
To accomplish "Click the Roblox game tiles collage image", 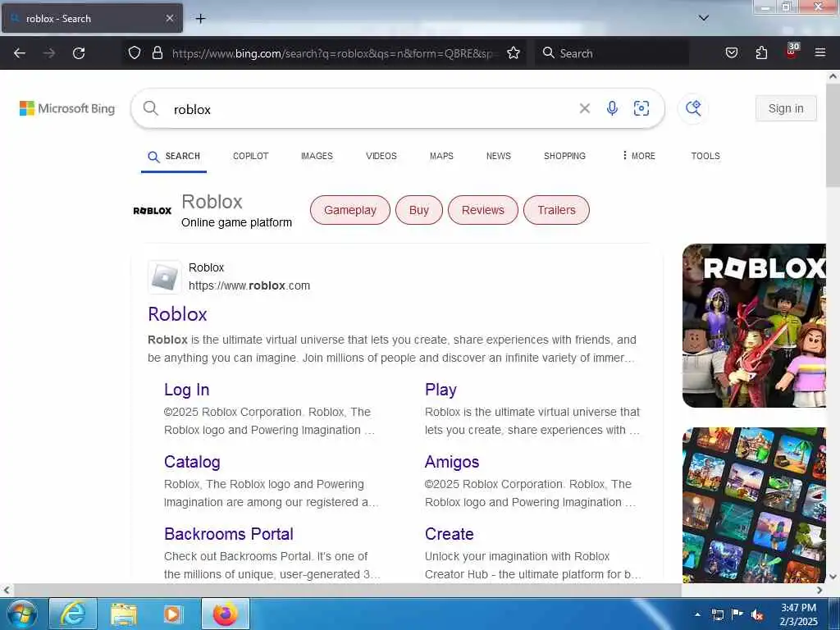I will (x=754, y=504).
